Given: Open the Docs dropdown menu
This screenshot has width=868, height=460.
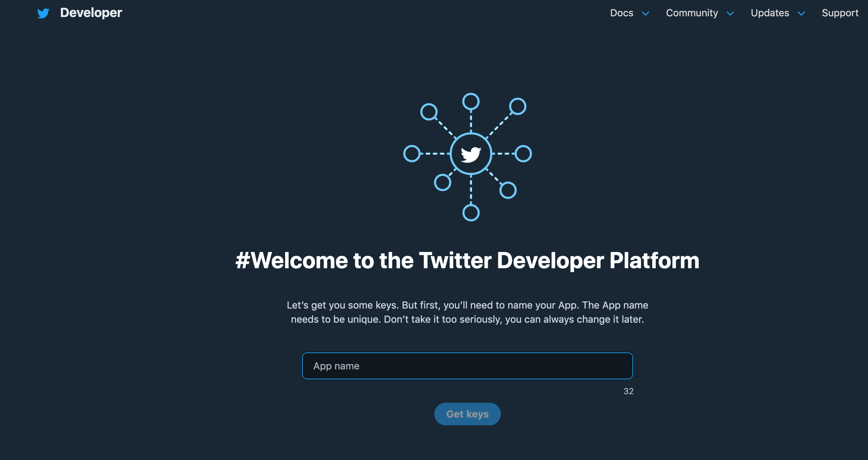Looking at the screenshot, I should click(x=622, y=13).
